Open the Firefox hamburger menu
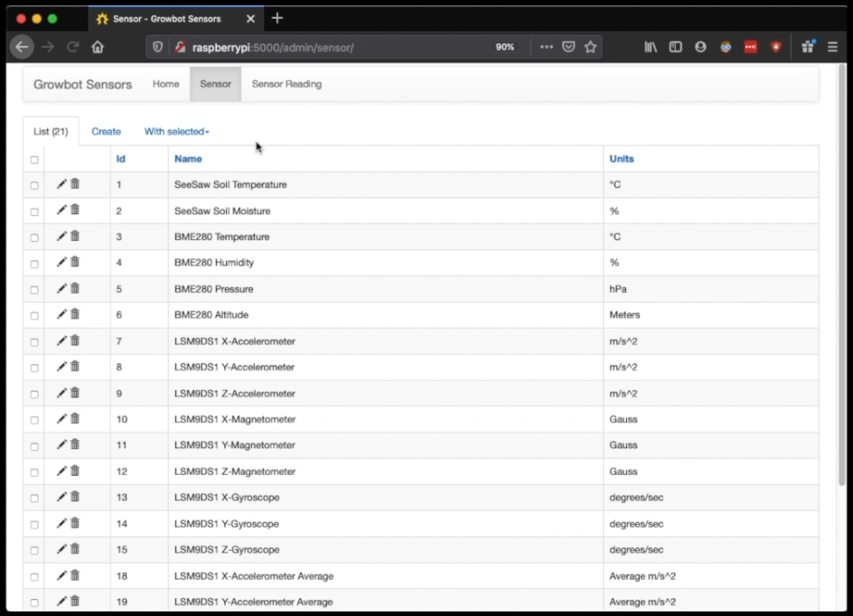This screenshot has width=853, height=616. (x=832, y=47)
